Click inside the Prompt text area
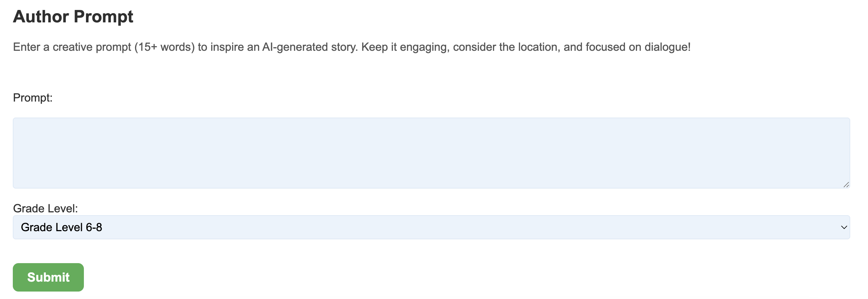868x299 pixels. coord(431,153)
